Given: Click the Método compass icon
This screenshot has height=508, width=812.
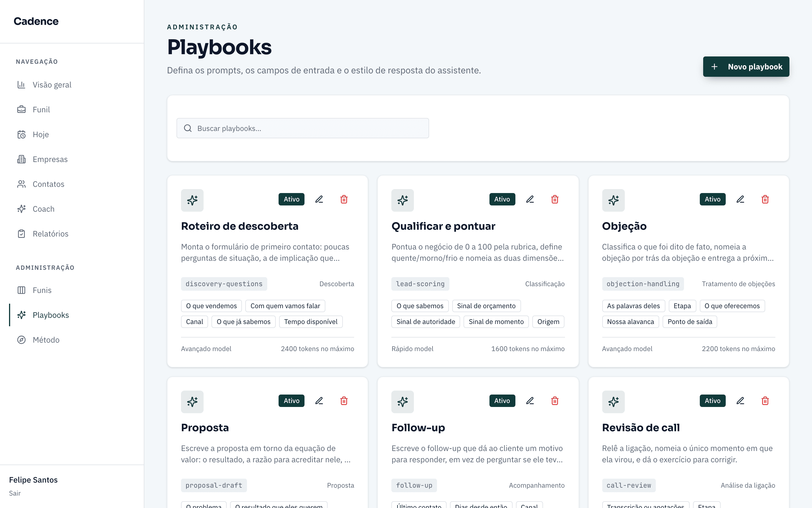Looking at the screenshot, I should pos(21,340).
